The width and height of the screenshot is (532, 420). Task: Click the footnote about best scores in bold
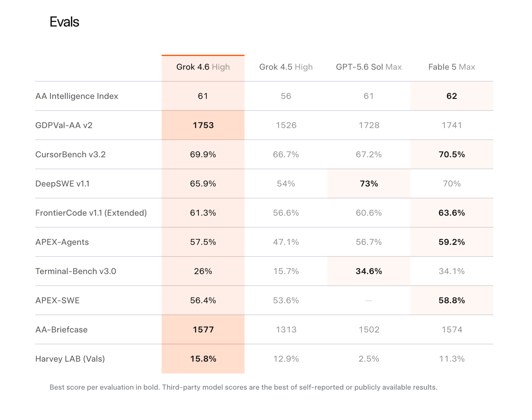coord(243,387)
